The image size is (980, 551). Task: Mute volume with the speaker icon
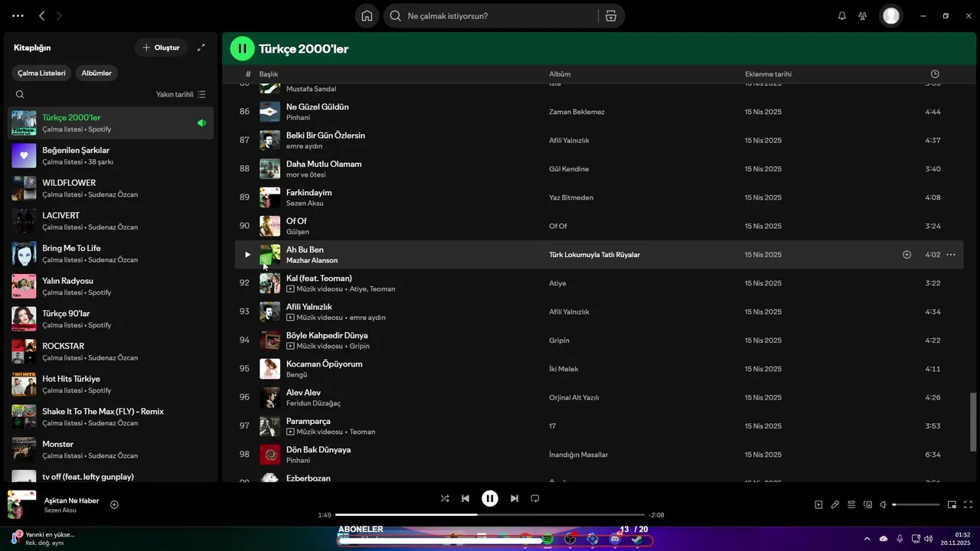pyautogui.click(x=884, y=504)
